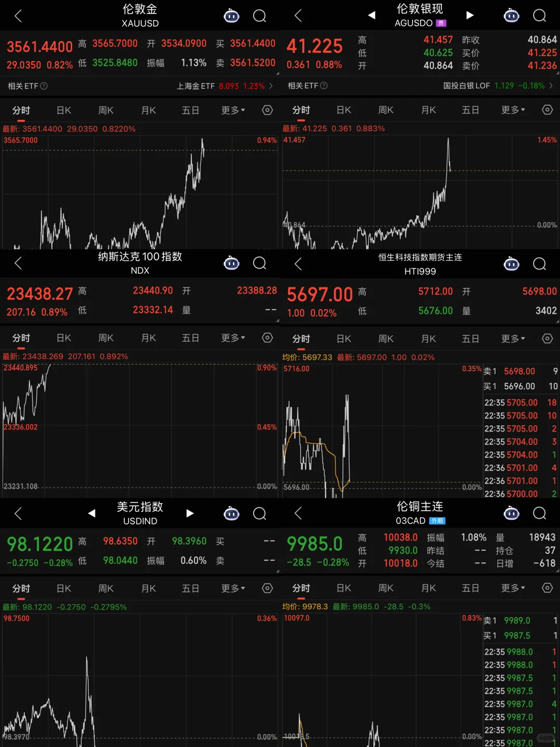Open chart settings hexagon in 伦敦金 panel
The width and height of the screenshot is (560, 747).
click(x=268, y=110)
